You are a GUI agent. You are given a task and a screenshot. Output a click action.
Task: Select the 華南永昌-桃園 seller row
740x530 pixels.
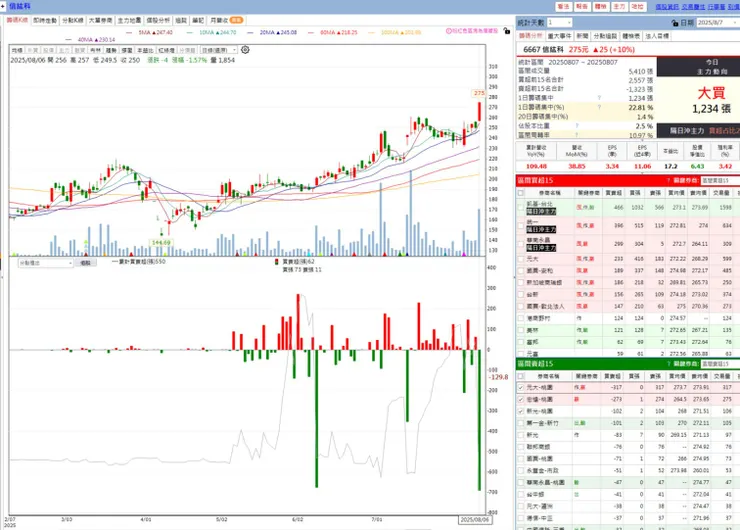point(628,482)
